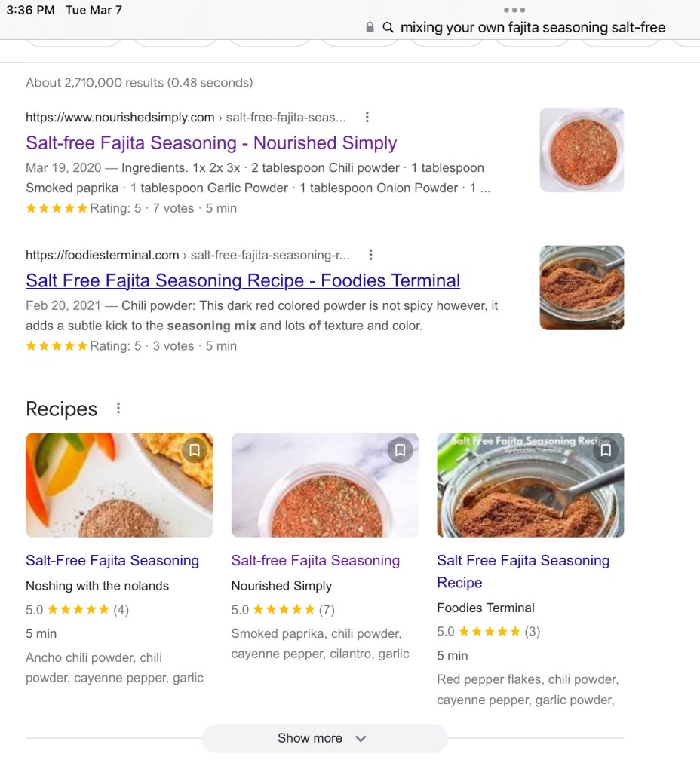The image size is (700, 772).
Task: Open the Recipes section three-dot menu
Action: 118,409
